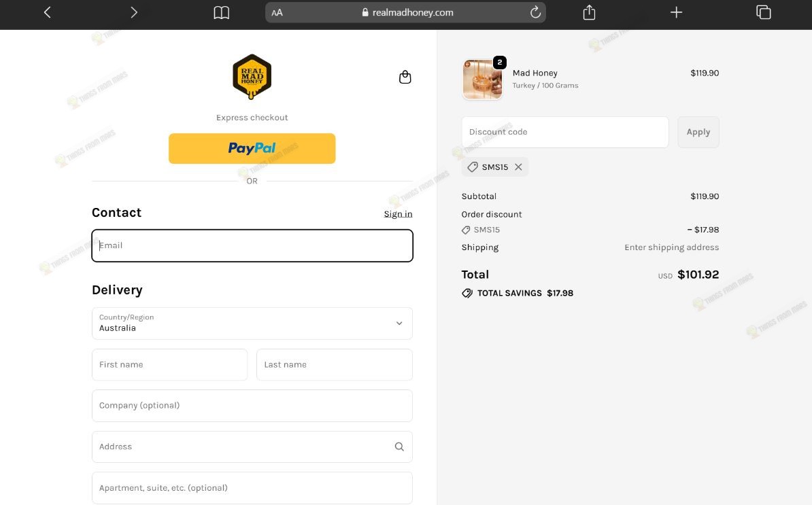
Task: Click the Total amount $101.92
Action: (698, 275)
